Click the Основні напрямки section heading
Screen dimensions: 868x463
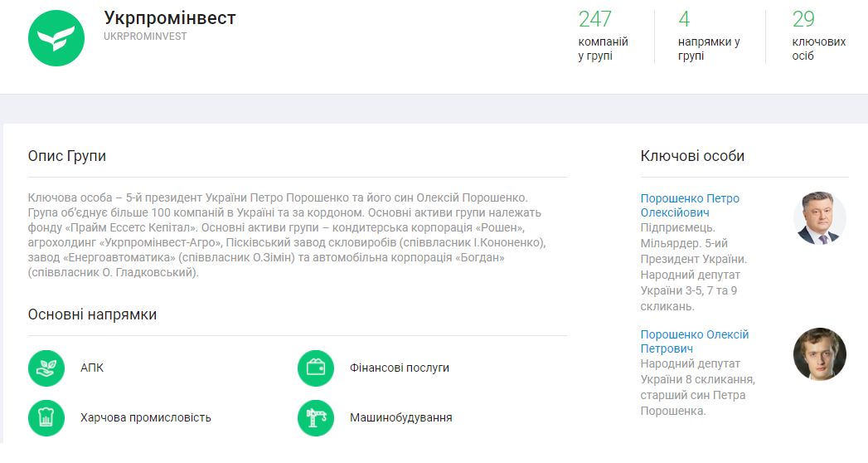pyautogui.click(x=92, y=314)
